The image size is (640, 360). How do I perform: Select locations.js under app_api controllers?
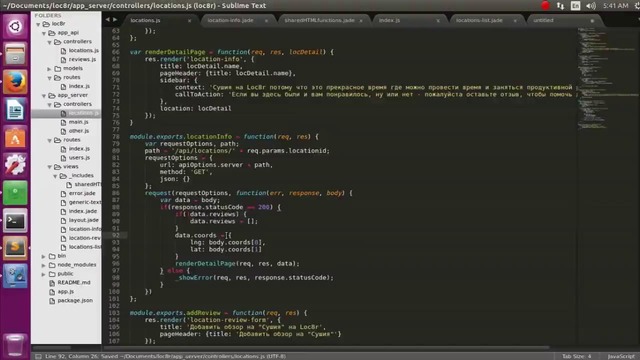[84, 51]
